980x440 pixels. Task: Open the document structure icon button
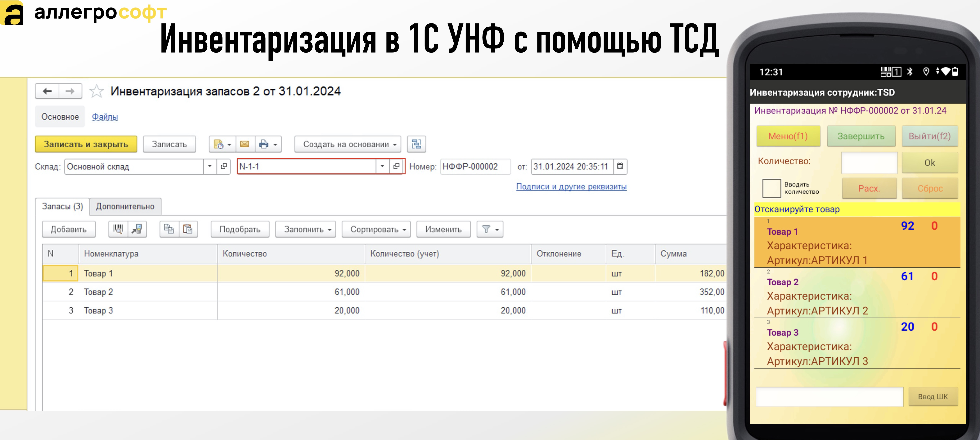coord(417,144)
